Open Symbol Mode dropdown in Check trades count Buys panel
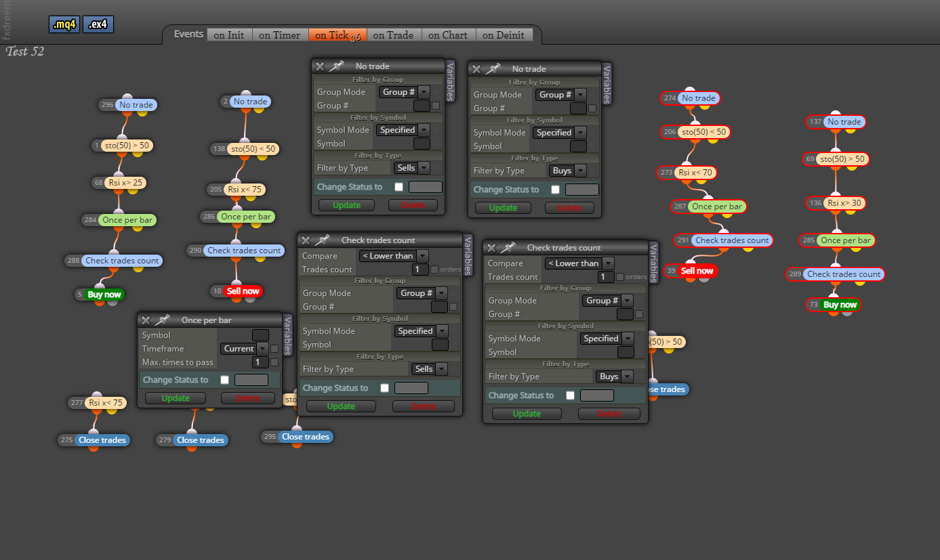Viewport: 940px width, 560px height. 607,339
